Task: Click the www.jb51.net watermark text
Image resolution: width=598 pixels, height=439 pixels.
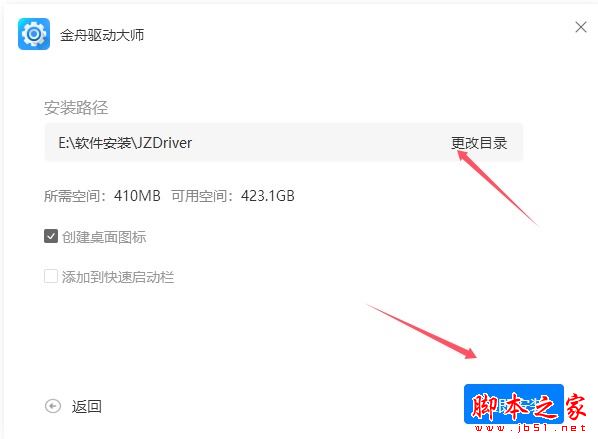Action: point(530,428)
